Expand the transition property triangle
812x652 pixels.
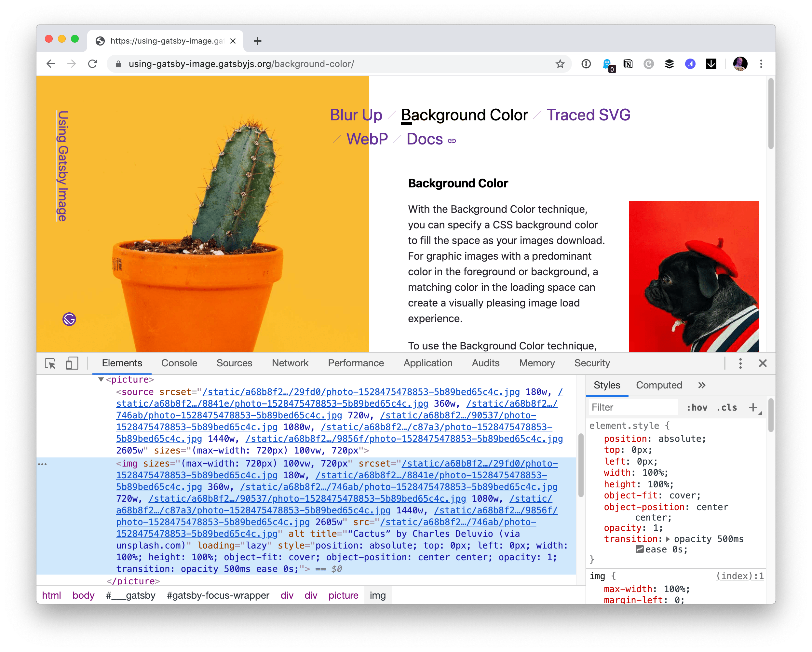click(668, 539)
